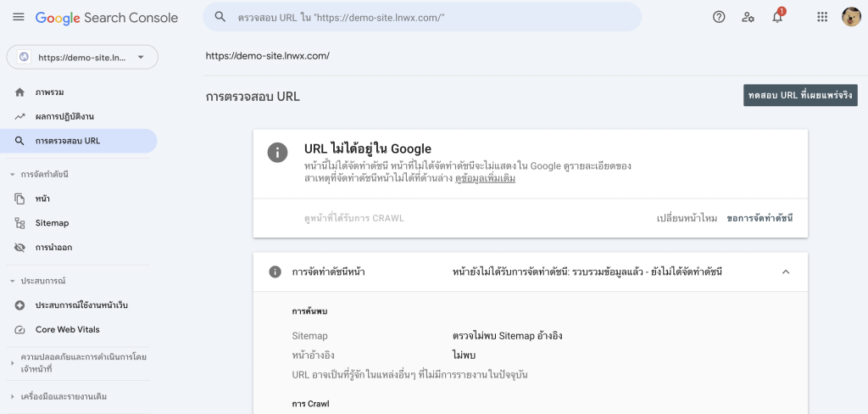The width and height of the screenshot is (868, 414).
Task: Click ทดสอบ URL ที่เผยแพร่จริง button
Action: [x=800, y=95]
